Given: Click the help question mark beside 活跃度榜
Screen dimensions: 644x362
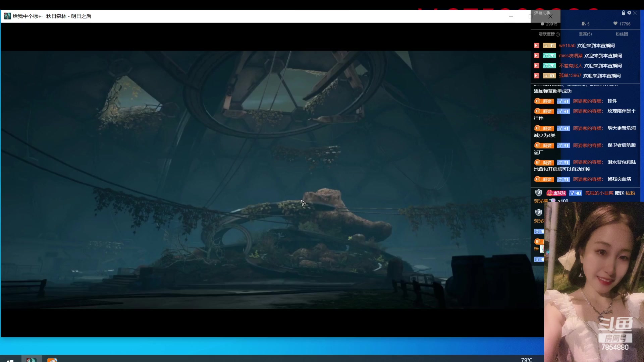Looking at the screenshot, I should 558,35.
